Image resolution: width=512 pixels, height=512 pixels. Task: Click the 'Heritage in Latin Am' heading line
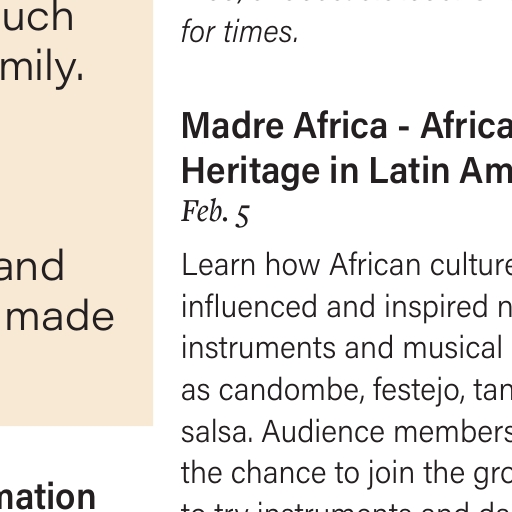point(347,172)
